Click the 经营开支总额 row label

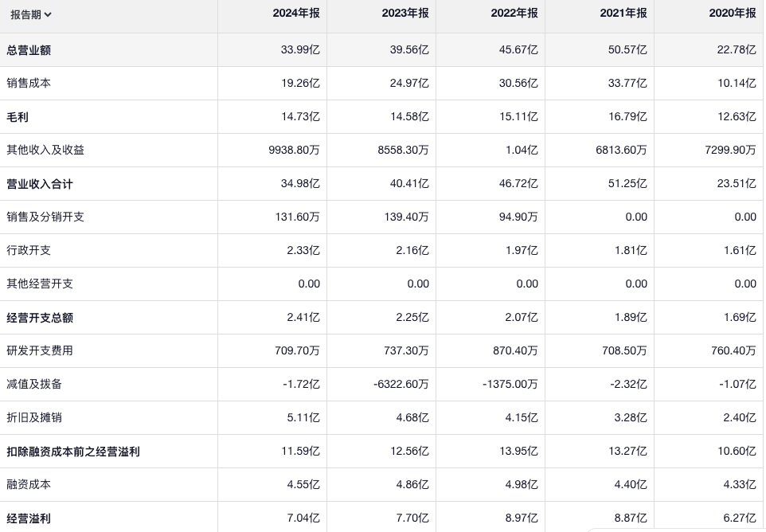(x=40, y=318)
